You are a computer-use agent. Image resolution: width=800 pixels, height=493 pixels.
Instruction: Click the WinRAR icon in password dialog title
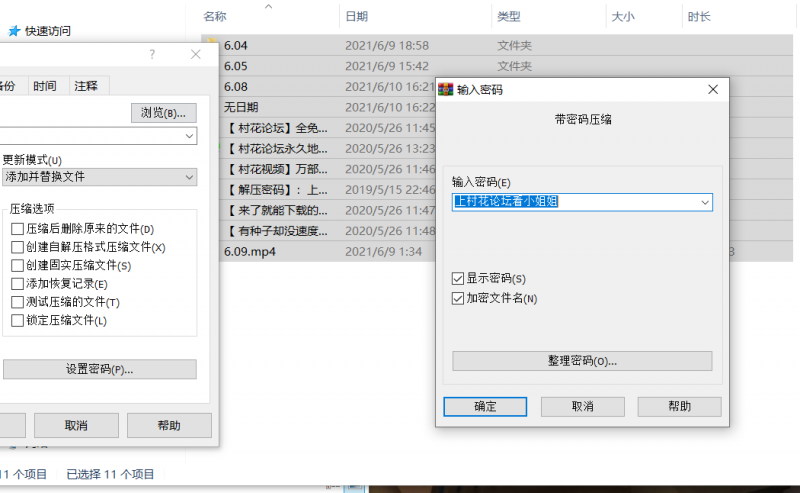pyautogui.click(x=447, y=89)
